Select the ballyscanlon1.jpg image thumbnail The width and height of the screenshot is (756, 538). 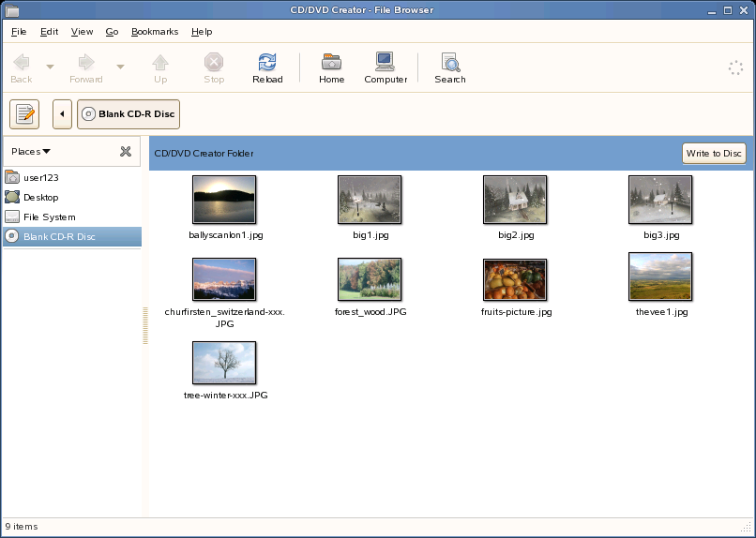225,201
